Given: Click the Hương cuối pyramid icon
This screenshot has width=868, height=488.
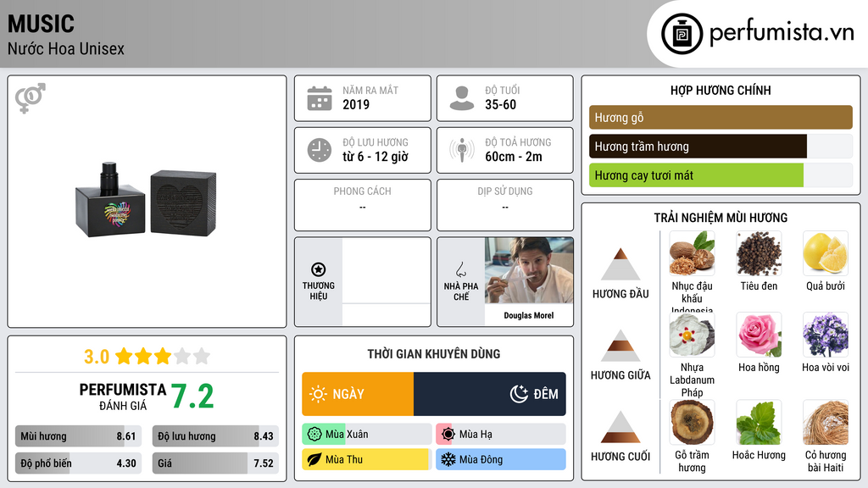Looking at the screenshot, I should click(620, 427).
